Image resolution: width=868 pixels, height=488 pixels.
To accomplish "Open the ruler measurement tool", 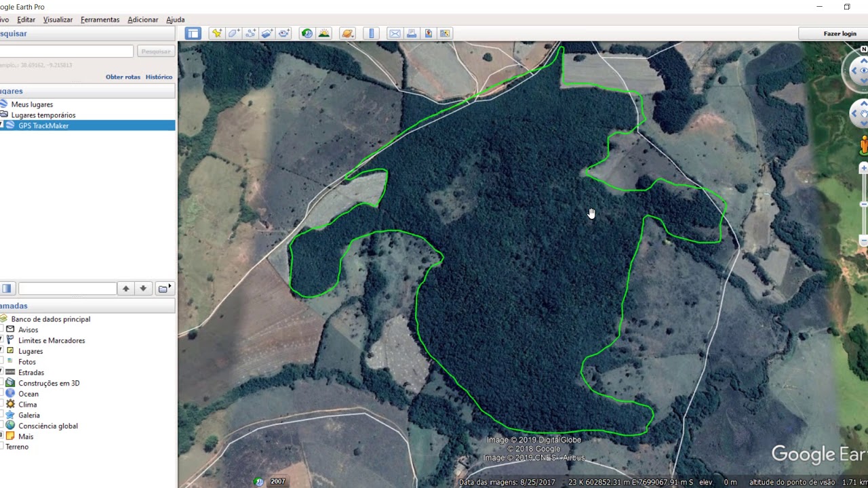I will (x=371, y=33).
